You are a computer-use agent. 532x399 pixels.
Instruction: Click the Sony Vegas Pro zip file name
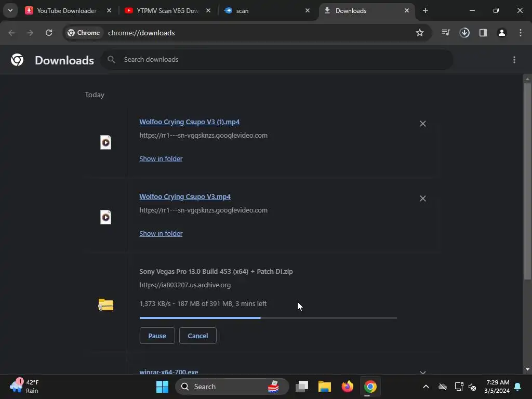pos(216,271)
